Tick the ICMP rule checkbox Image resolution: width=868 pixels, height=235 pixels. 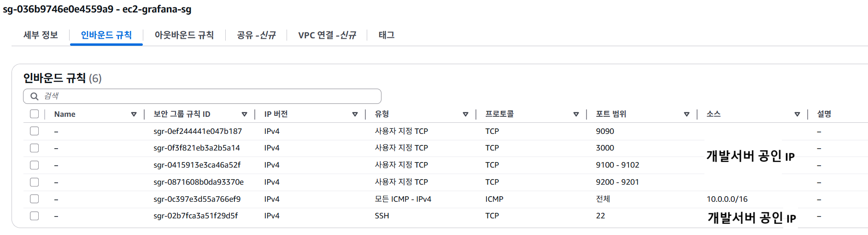pos(35,199)
